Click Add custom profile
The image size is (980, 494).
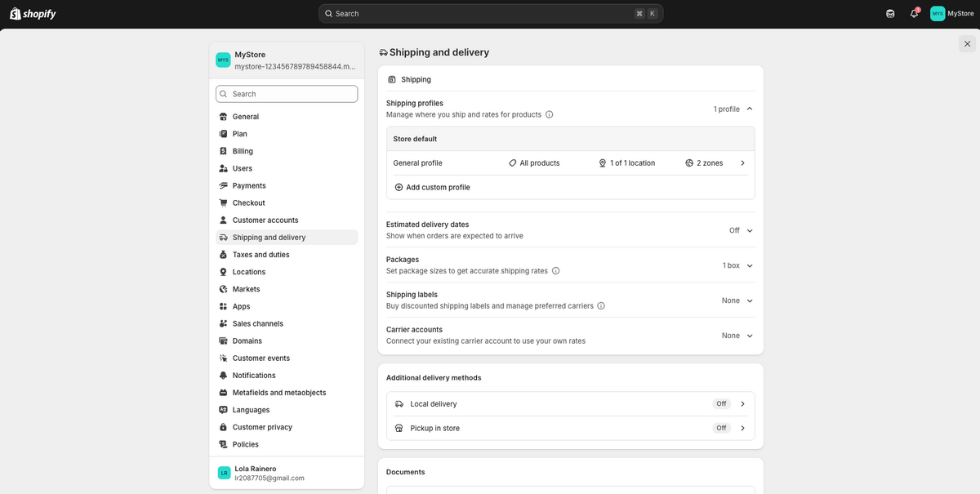432,187
